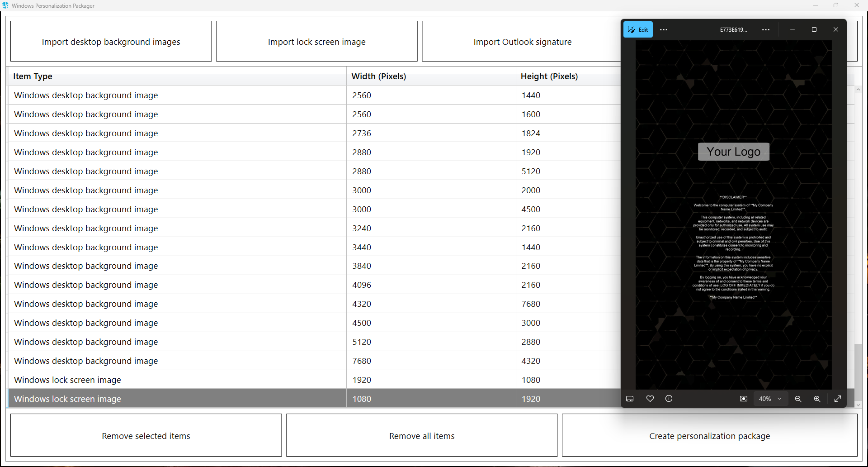Show file info for the image

click(669, 399)
